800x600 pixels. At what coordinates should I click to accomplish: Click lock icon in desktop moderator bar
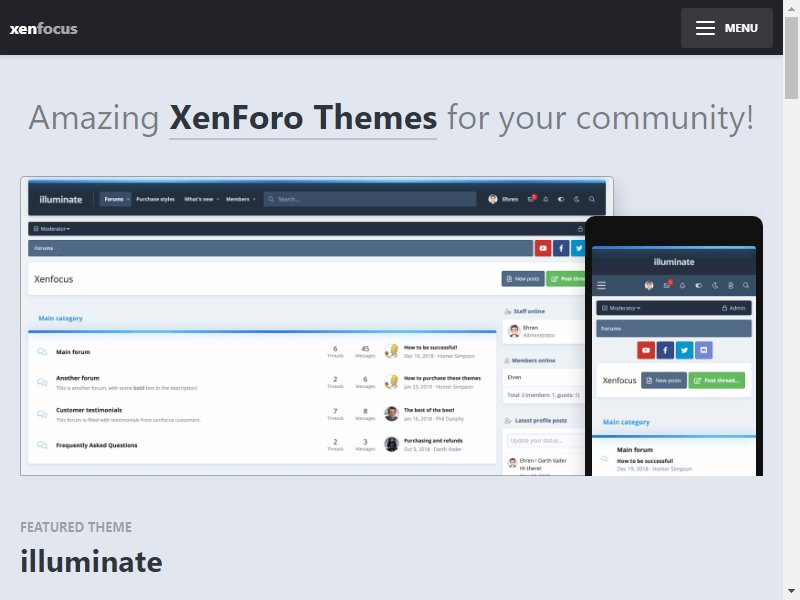580,229
